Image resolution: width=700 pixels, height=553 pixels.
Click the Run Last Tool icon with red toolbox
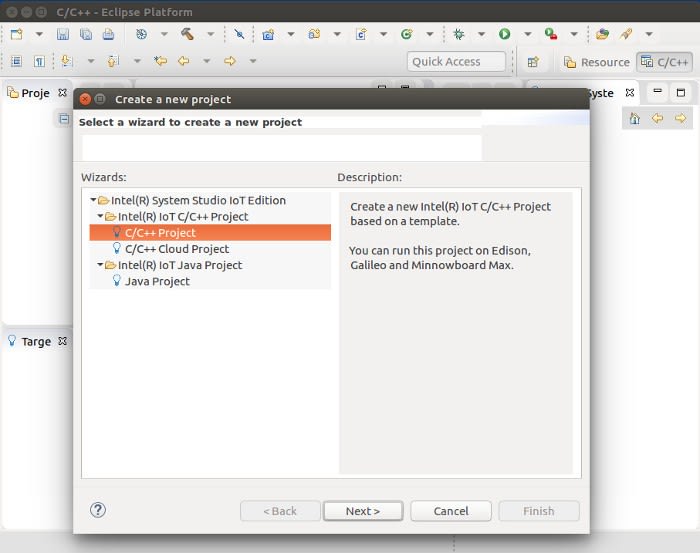pos(551,34)
